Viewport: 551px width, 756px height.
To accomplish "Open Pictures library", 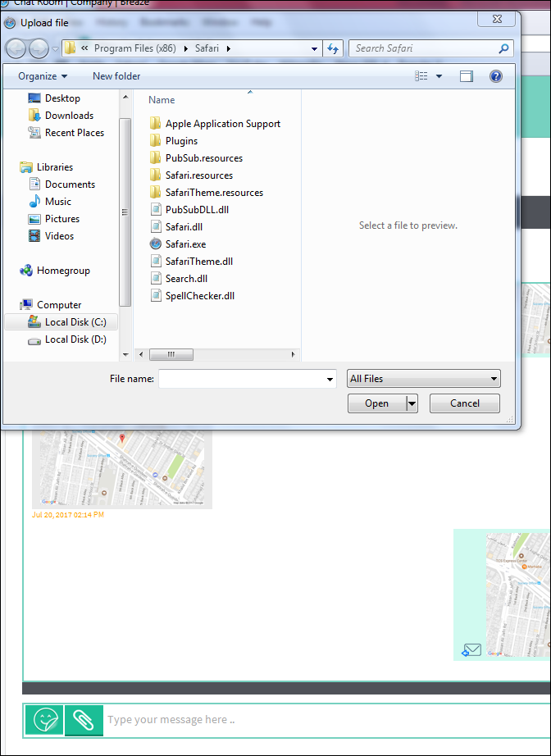I will point(54,219).
